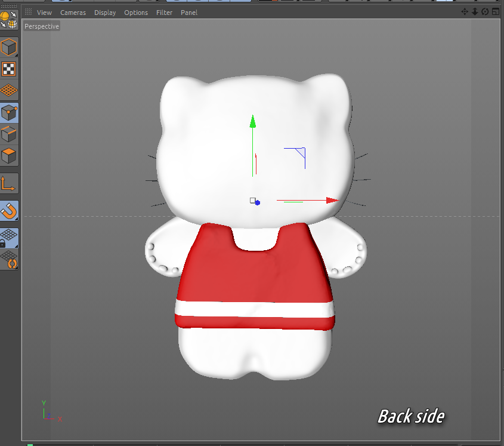Grab the red X-axis arrow handle
Viewport: 504px width, 446px height.
click(x=332, y=201)
